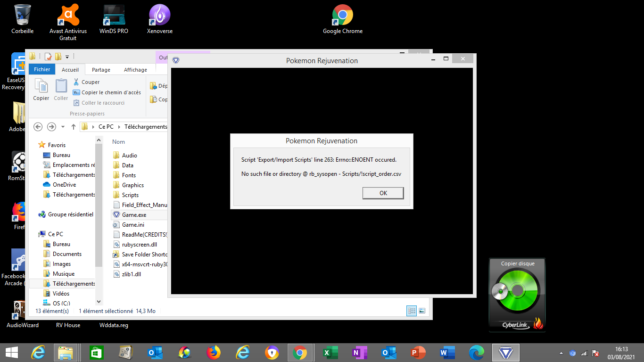Image resolution: width=644 pixels, height=362 pixels.
Task: Open Excel from the taskbar
Action: click(x=330, y=353)
